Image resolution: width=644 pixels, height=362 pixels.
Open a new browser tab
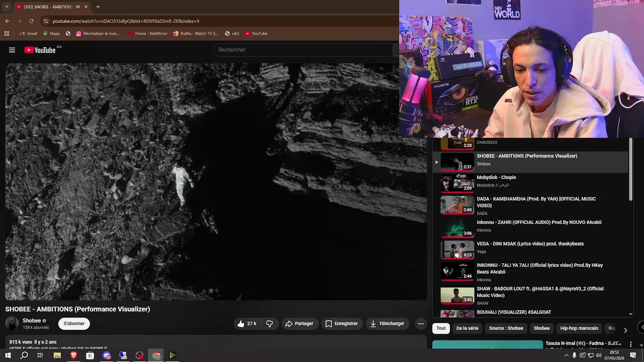coord(98,7)
